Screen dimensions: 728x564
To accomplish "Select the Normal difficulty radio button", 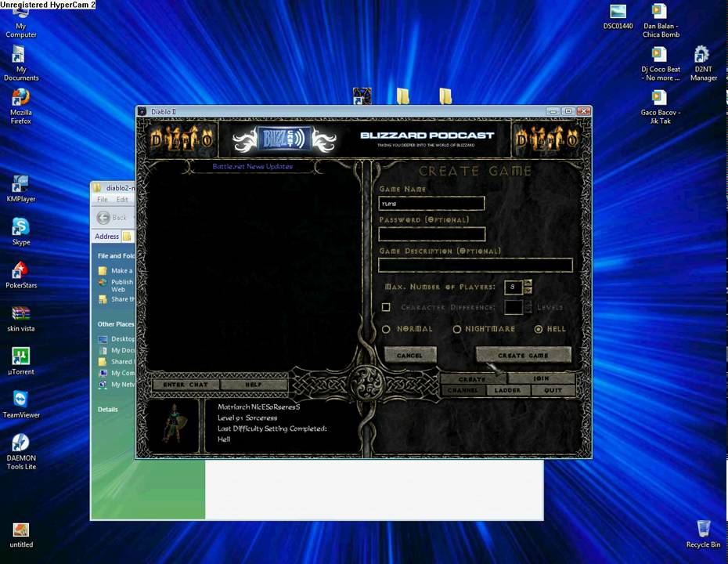I will coord(386,329).
